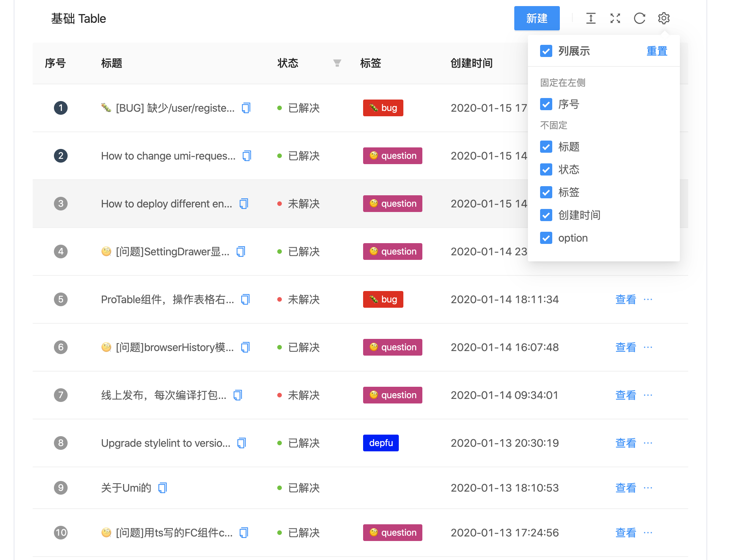Open more actions for 关于Umi的 row

(x=648, y=488)
